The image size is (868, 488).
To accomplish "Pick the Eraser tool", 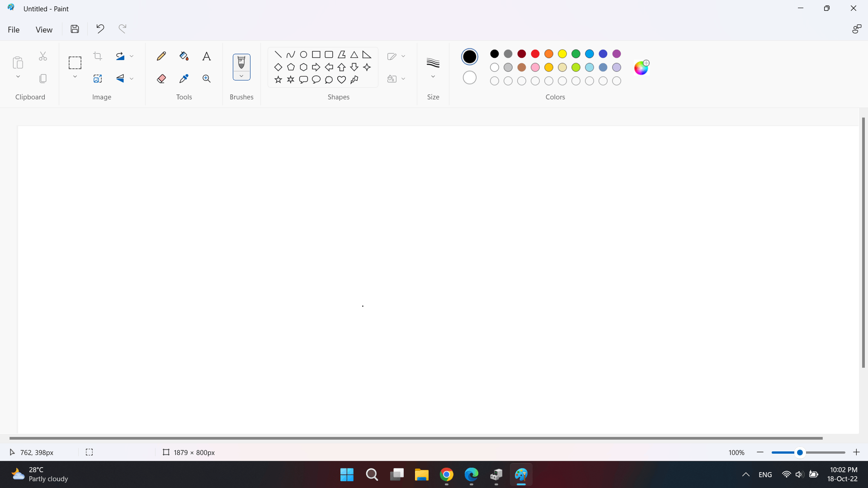I will click(x=161, y=79).
